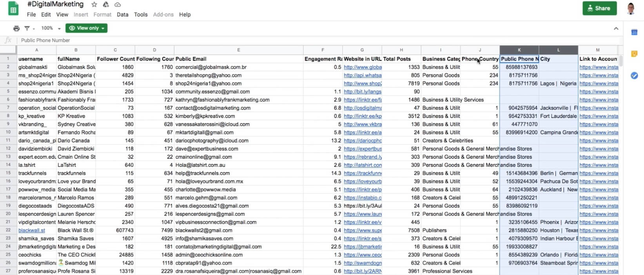Open the Google Sheets home icon
This screenshot has height=275, width=644.
pos(13,9)
